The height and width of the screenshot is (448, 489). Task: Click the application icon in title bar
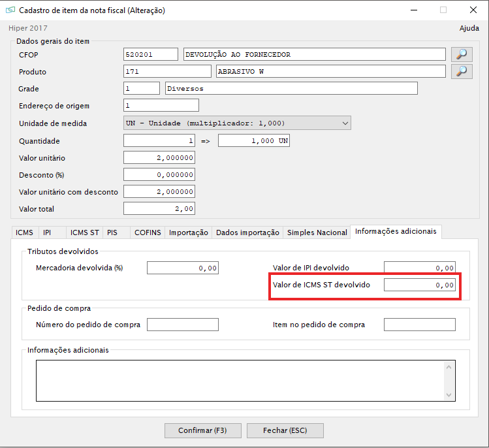click(10, 10)
